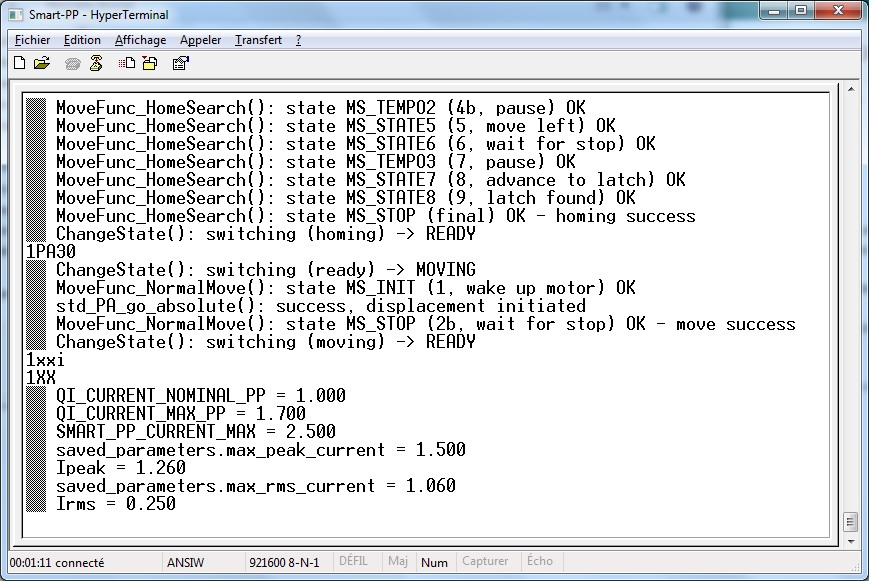Image resolution: width=869 pixels, height=581 pixels.
Task: Open the Fichier menu
Action: (33, 40)
